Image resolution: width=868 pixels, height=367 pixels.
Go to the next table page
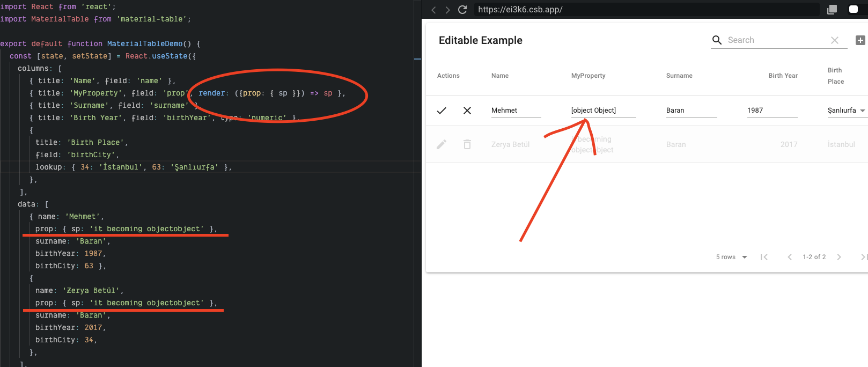point(839,257)
